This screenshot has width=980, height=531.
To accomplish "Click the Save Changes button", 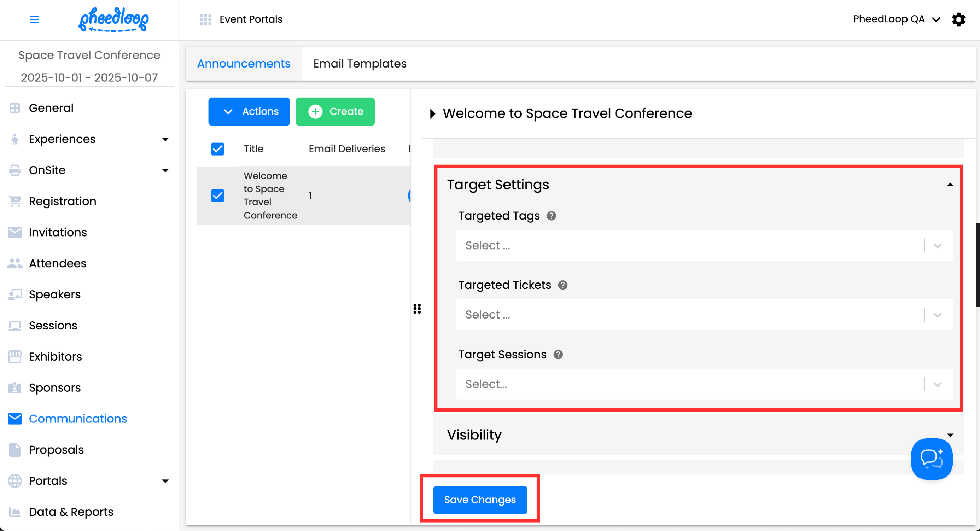I will (x=480, y=500).
